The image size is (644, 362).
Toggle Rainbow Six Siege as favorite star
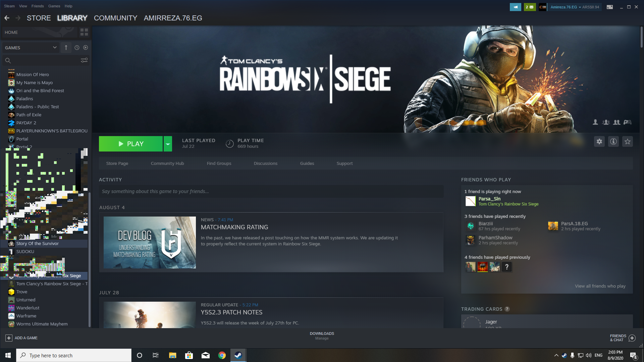(x=628, y=141)
